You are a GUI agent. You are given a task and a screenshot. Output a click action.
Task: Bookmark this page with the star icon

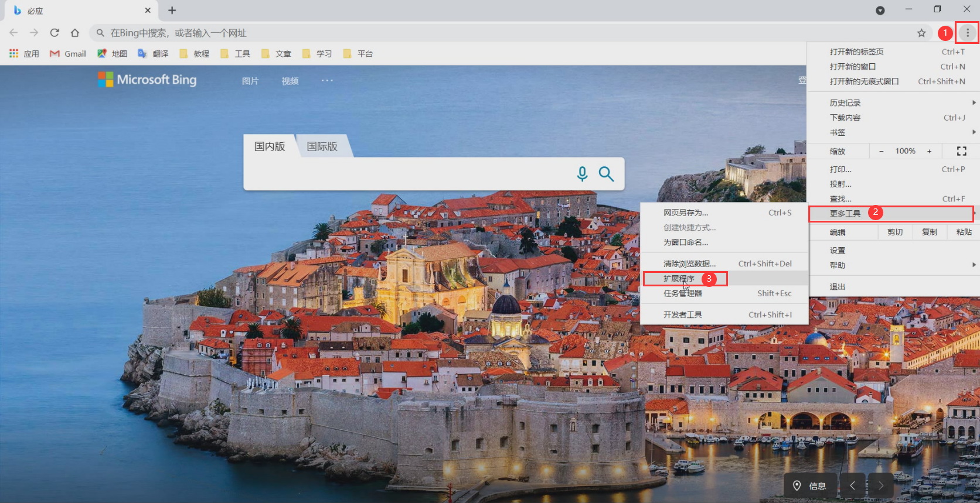click(x=921, y=33)
